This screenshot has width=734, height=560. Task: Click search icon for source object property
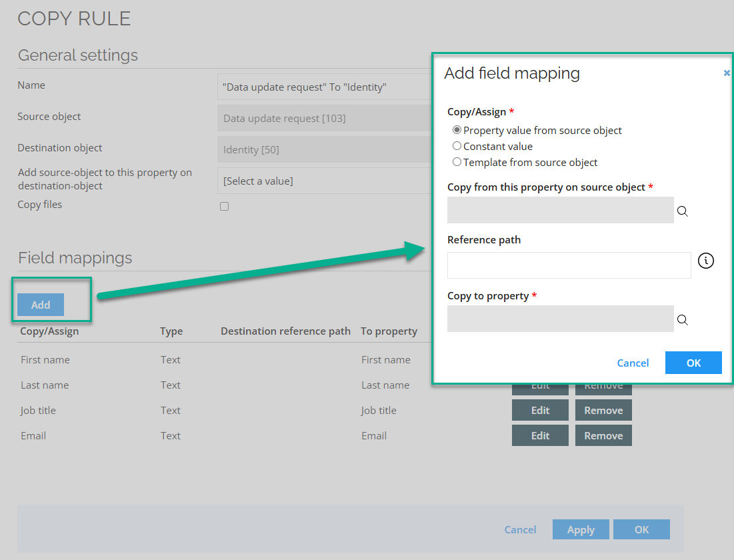click(x=683, y=211)
